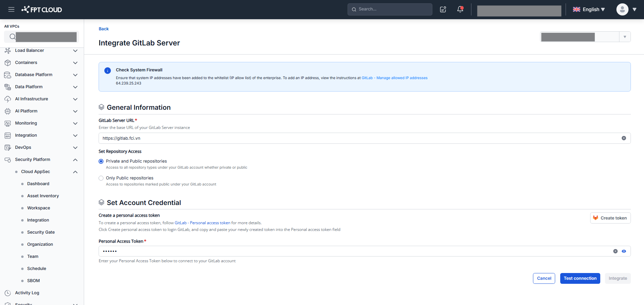The image size is (644, 305).
Task: Click the AI Platform chip icon
Action: point(8,111)
